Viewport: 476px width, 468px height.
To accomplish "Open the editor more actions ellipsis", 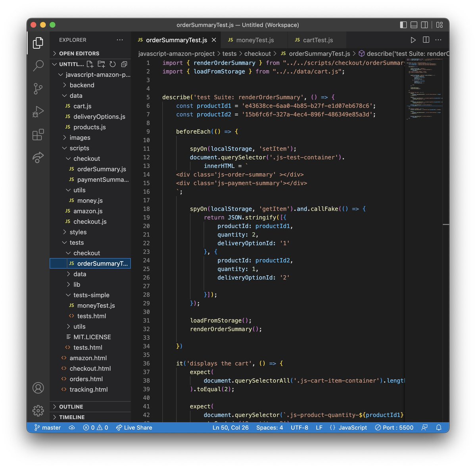I will tap(438, 40).
